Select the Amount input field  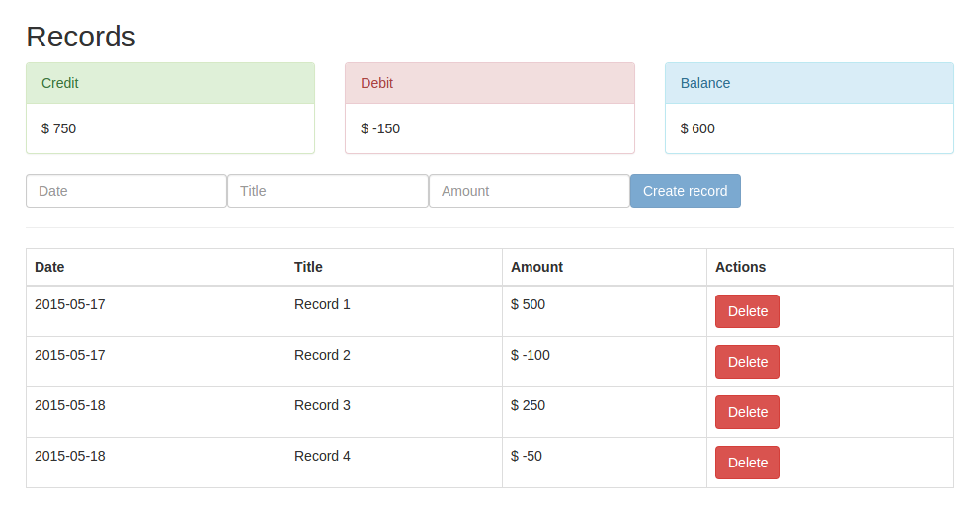(x=530, y=191)
